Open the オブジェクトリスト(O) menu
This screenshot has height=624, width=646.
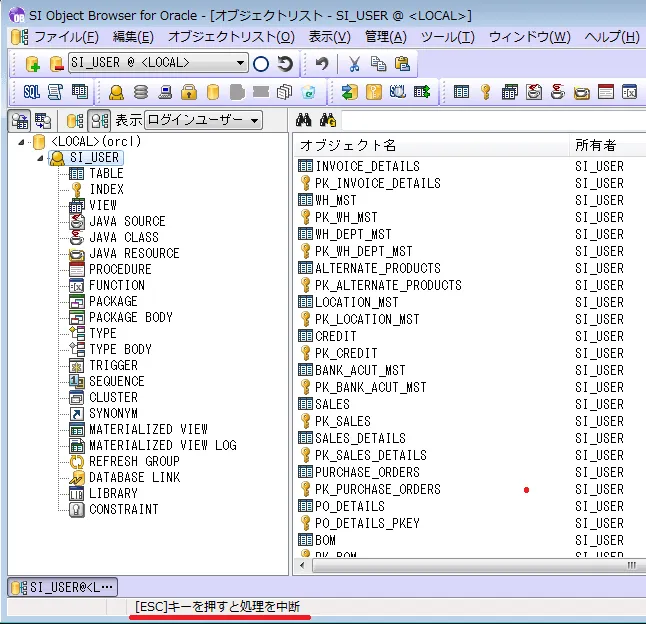[x=231, y=37]
